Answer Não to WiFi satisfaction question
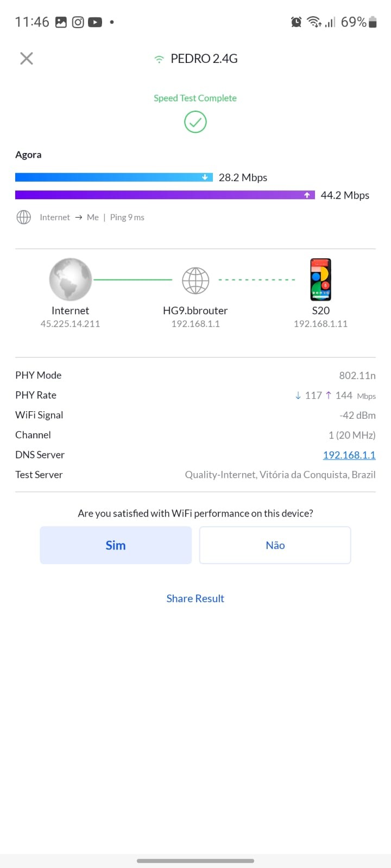 [x=275, y=545]
